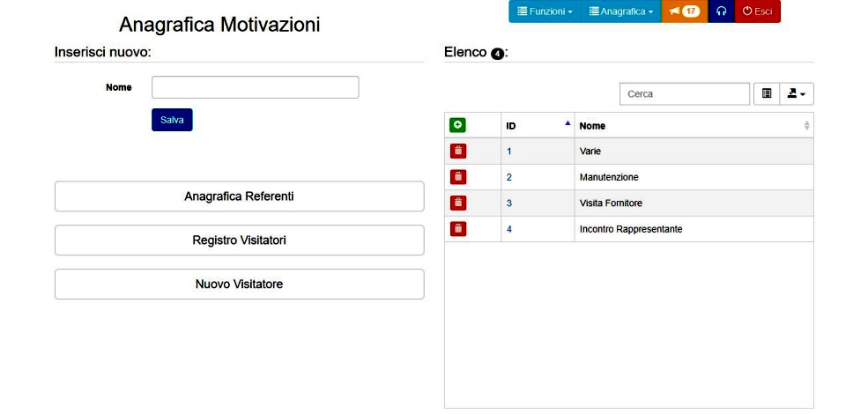Sort the table by Nome column
This screenshot has width=868, height=414.
pos(694,126)
